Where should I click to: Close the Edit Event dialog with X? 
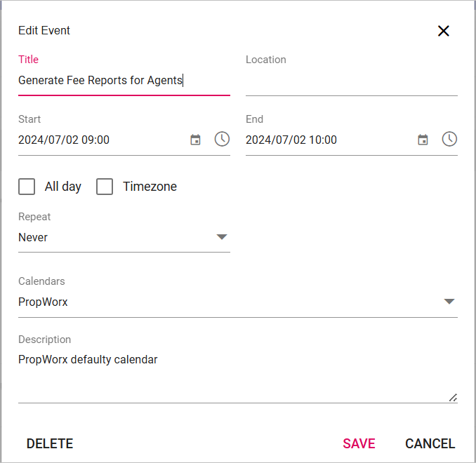click(443, 31)
